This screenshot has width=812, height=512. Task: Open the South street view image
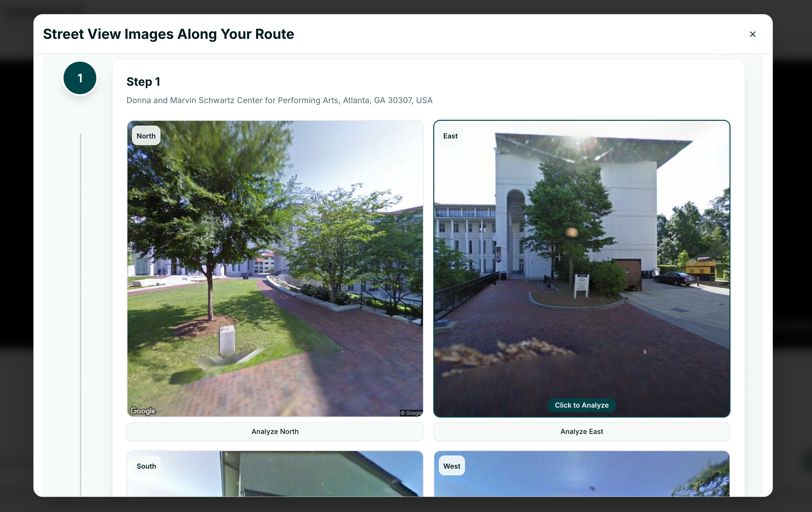pos(275,473)
